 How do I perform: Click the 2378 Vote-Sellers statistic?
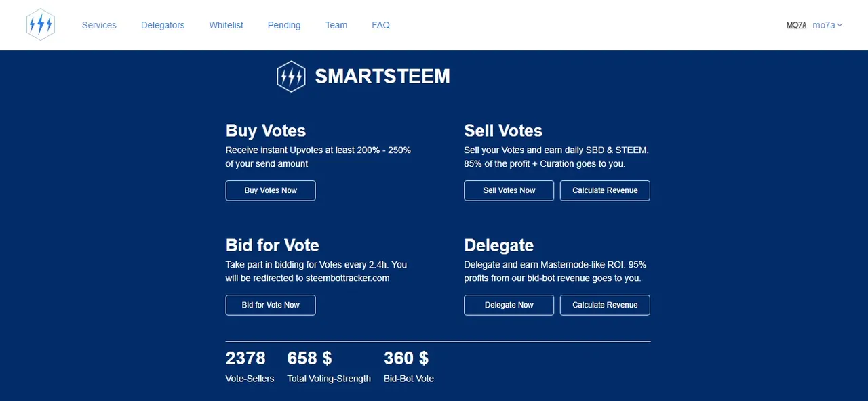pyautogui.click(x=250, y=366)
